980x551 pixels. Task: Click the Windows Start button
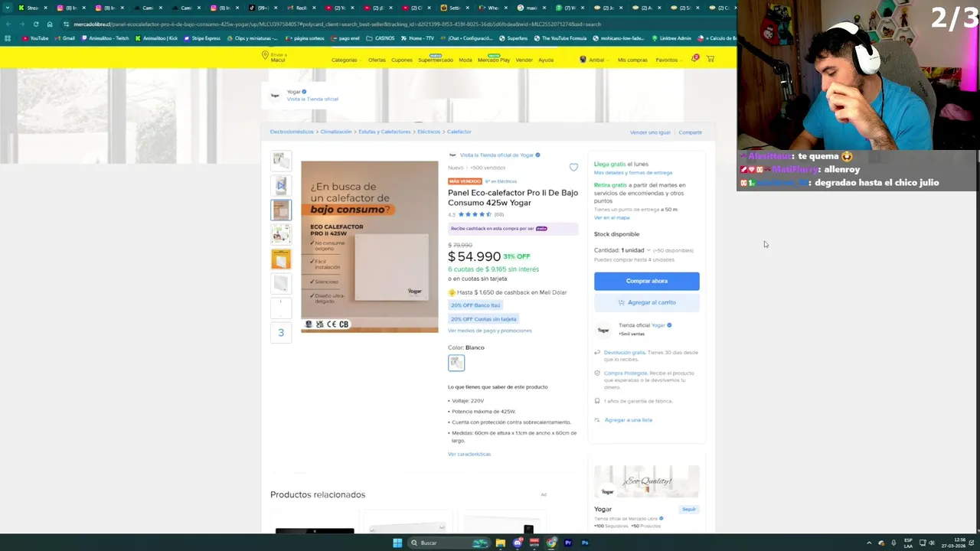(397, 543)
